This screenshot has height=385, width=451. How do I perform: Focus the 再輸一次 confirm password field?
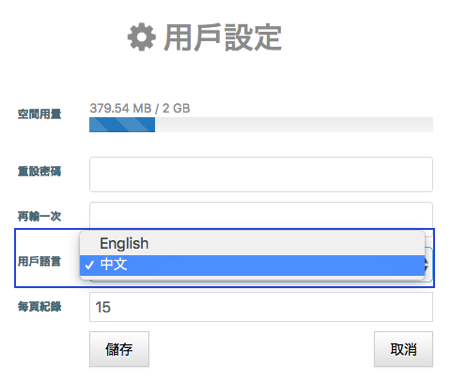261,215
